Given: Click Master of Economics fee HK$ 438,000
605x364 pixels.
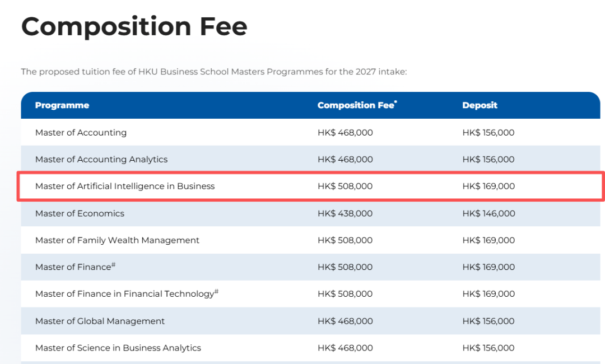Looking at the screenshot, I should (345, 213).
